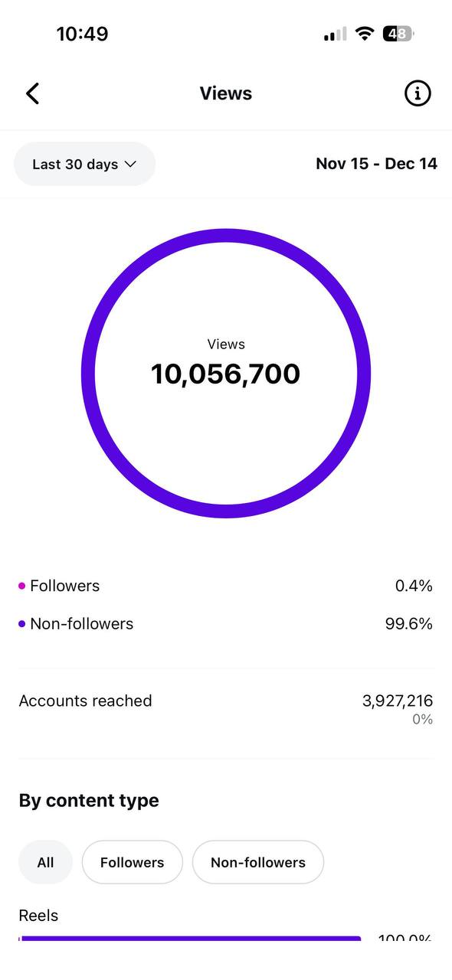Select the Non-followers filter chip
This screenshot has width=452, height=980.
[x=258, y=862]
